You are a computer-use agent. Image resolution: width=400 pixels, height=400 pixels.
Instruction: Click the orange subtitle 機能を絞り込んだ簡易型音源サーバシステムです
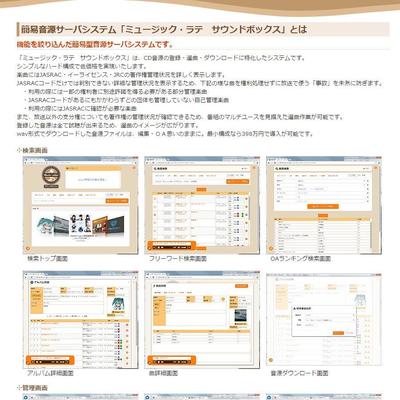(95, 44)
